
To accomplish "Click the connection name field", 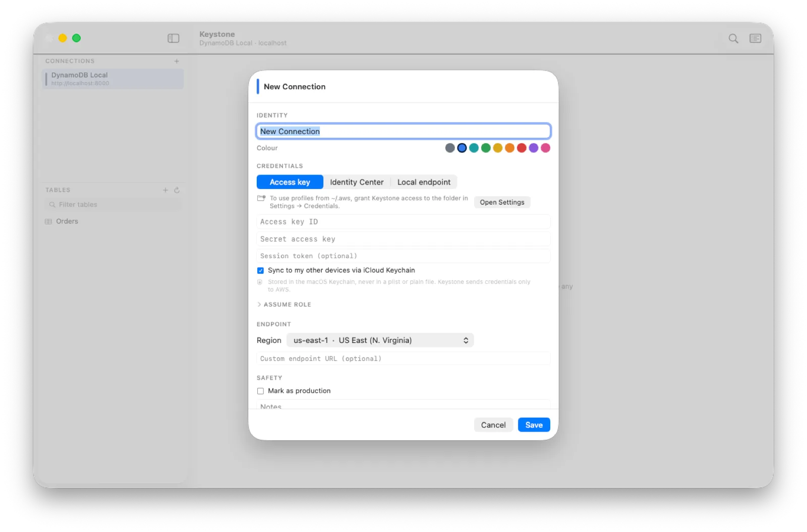I will [x=403, y=131].
